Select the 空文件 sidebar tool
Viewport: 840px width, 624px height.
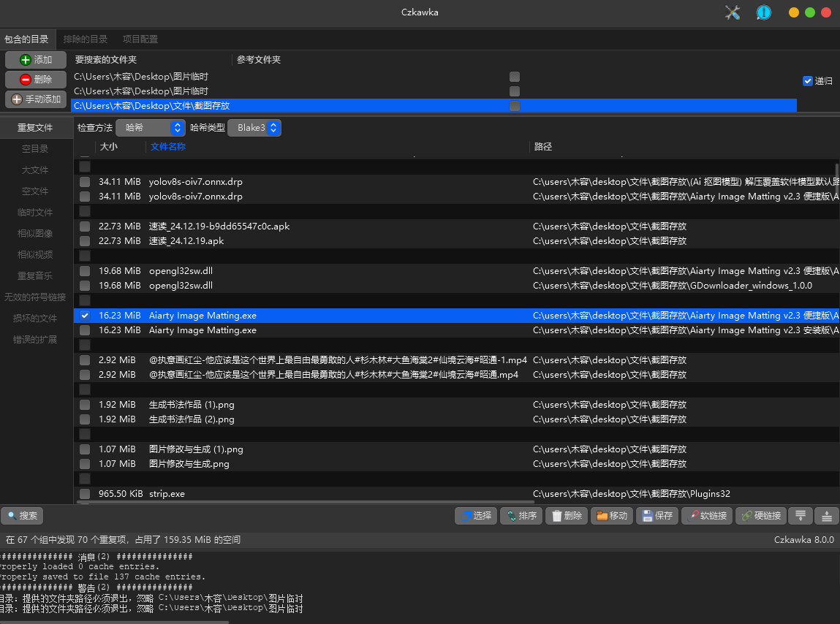[x=35, y=191]
